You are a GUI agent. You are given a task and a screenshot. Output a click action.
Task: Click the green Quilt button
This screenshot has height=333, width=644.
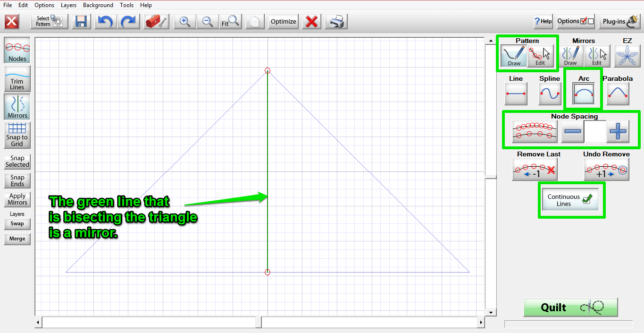[x=570, y=307]
